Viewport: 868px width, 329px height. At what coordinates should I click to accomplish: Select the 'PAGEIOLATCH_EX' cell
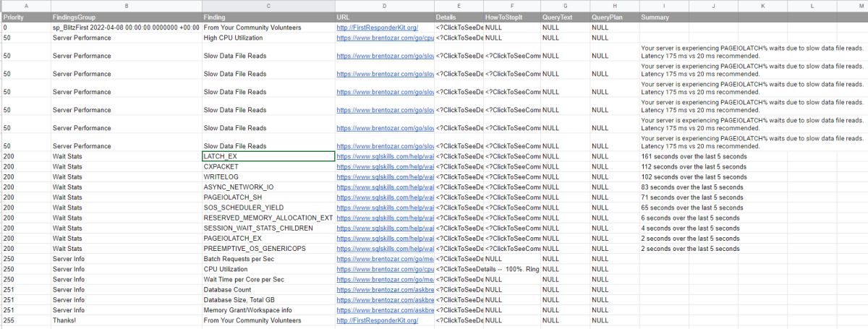[268, 238]
